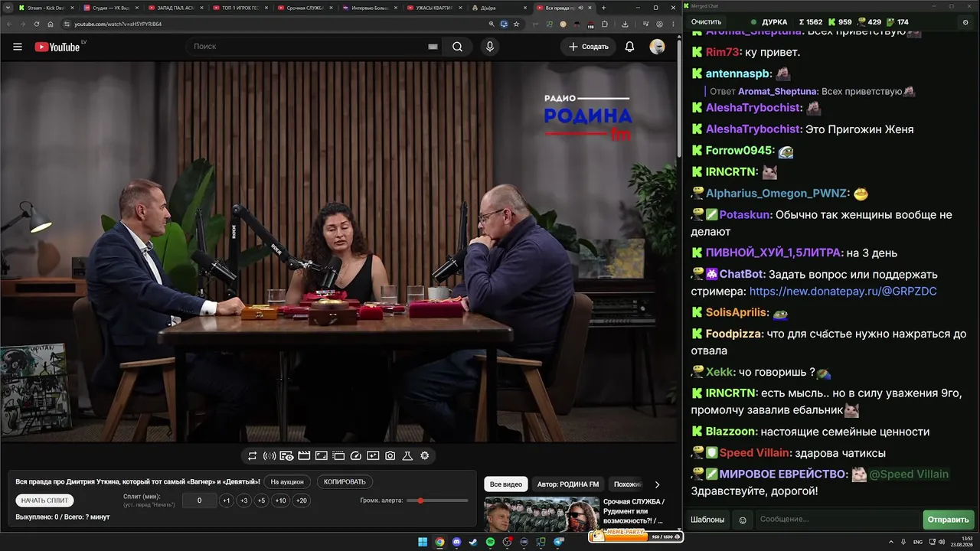Switch to 'ТОП 1 ИГРОК' tab
The height and width of the screenshot is (551, 980).
pos(240,8)
